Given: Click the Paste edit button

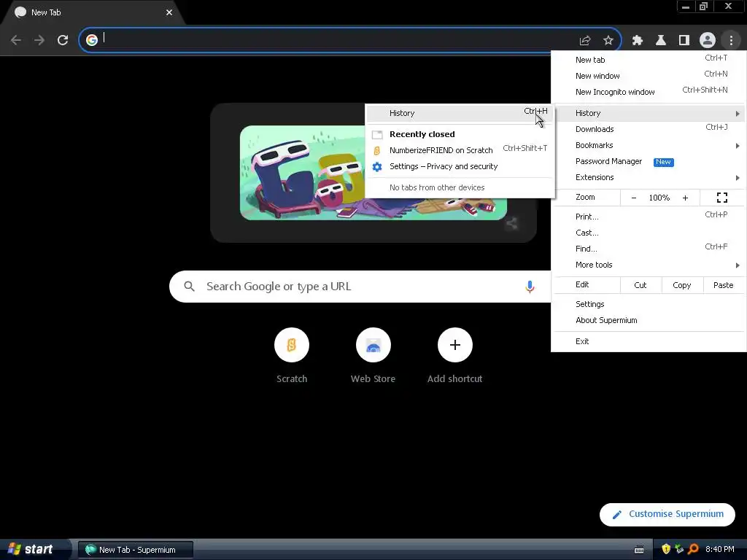Looking at the screenshot, I should [723, 285].
